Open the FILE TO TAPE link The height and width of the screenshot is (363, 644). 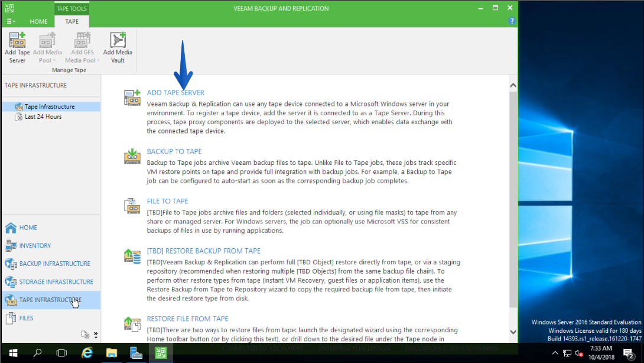[168, 201]
